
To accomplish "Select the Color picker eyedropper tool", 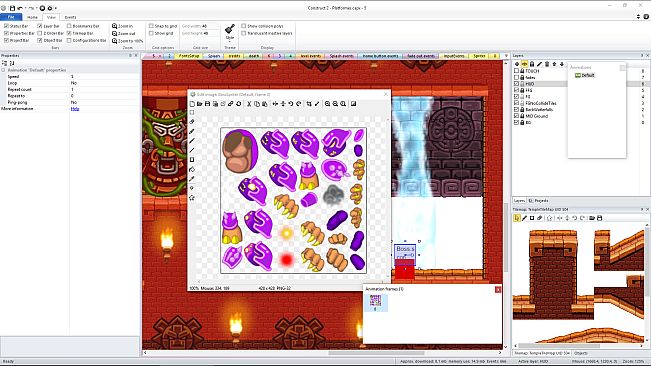I will [192, 179].
